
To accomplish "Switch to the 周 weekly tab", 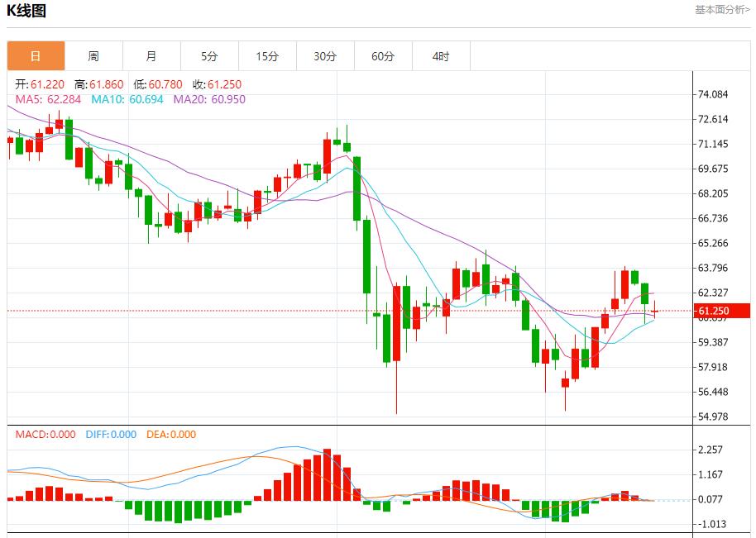I will point(93,56).
